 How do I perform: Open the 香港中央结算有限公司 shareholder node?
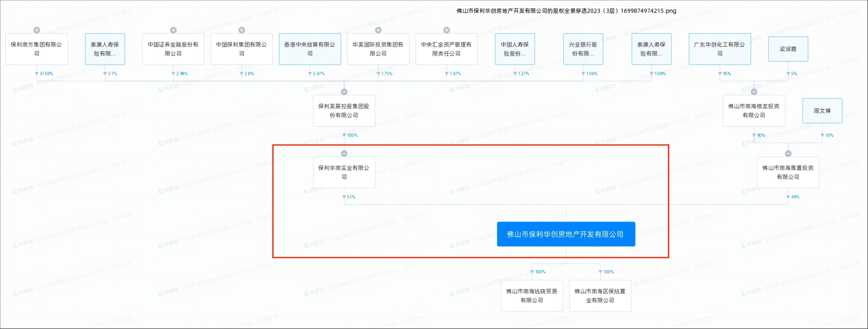pyautogui.click(x=310, y=49)
